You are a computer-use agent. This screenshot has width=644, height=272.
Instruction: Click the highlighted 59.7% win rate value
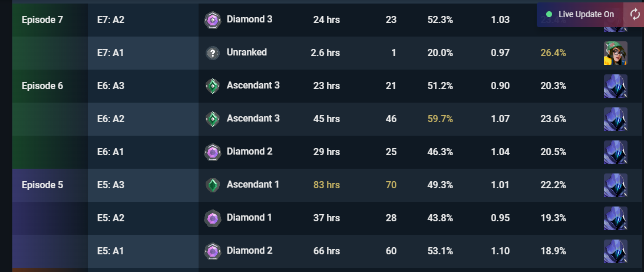tap(440, 119)
